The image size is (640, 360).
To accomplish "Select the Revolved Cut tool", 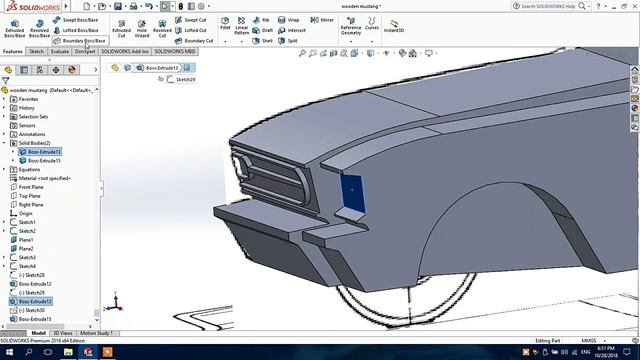I will (x=162, y=29).
